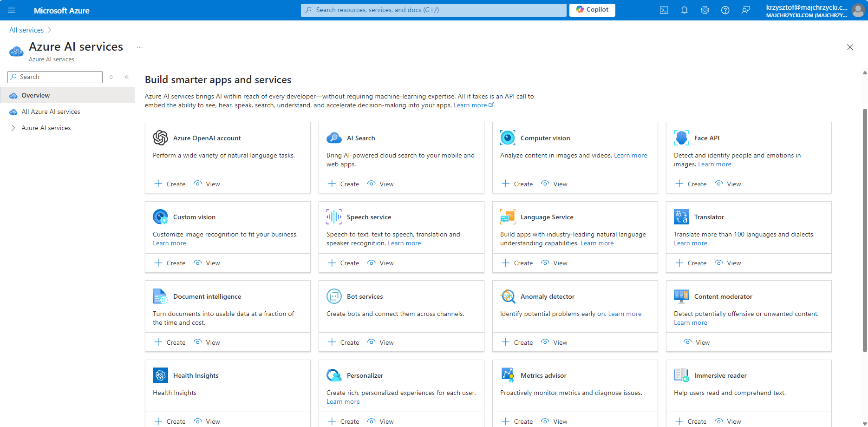The width and height of the screenshot is (868, 427).
Task: Click the Language Service icon
Action: (x=508, y=217)
